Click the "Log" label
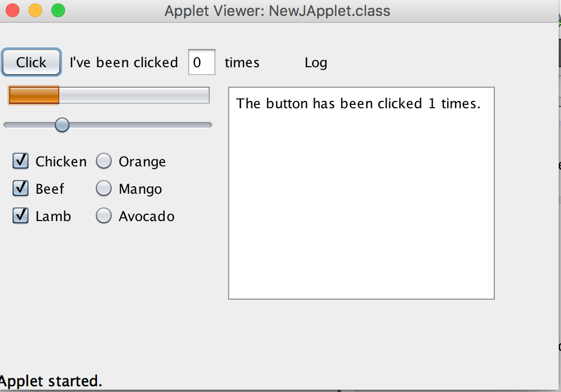Viewport: 561px width, 392px height. pos(316,63)
